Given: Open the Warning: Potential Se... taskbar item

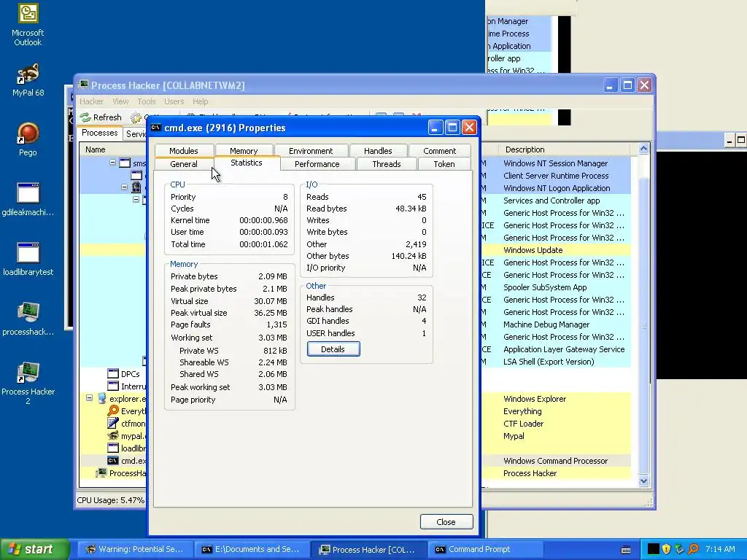Looking at the screenshot, I should tap(135, 549).
